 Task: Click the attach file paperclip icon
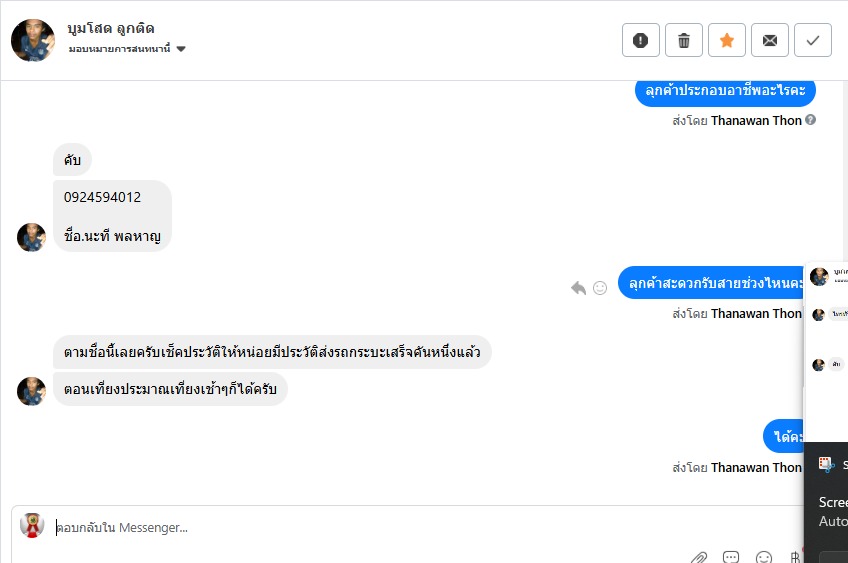[x=699, y=557]
